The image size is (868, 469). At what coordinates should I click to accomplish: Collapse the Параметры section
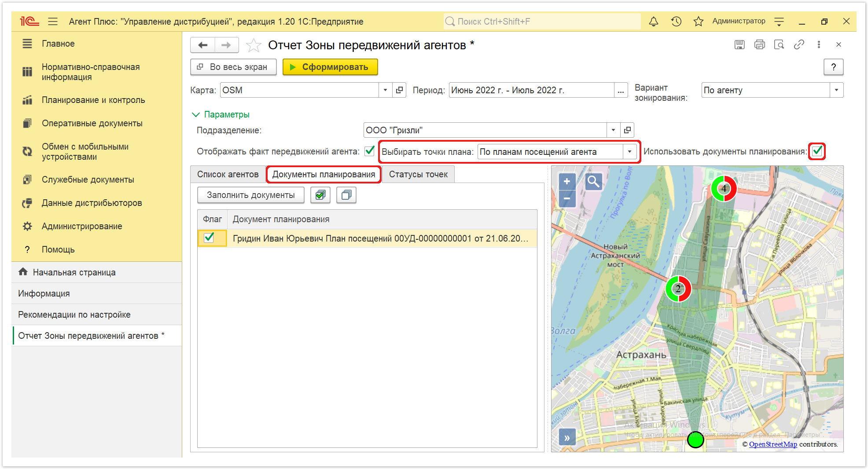221,114
